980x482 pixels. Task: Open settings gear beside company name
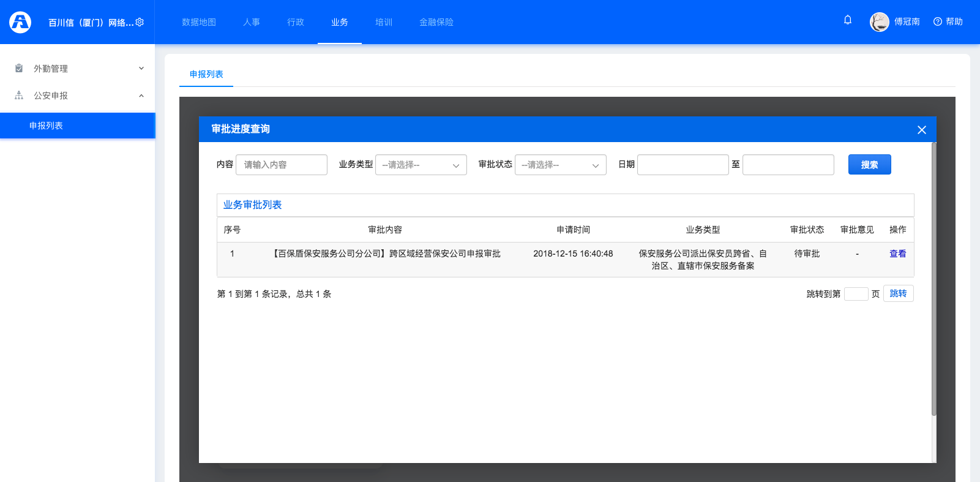point(140,22)
